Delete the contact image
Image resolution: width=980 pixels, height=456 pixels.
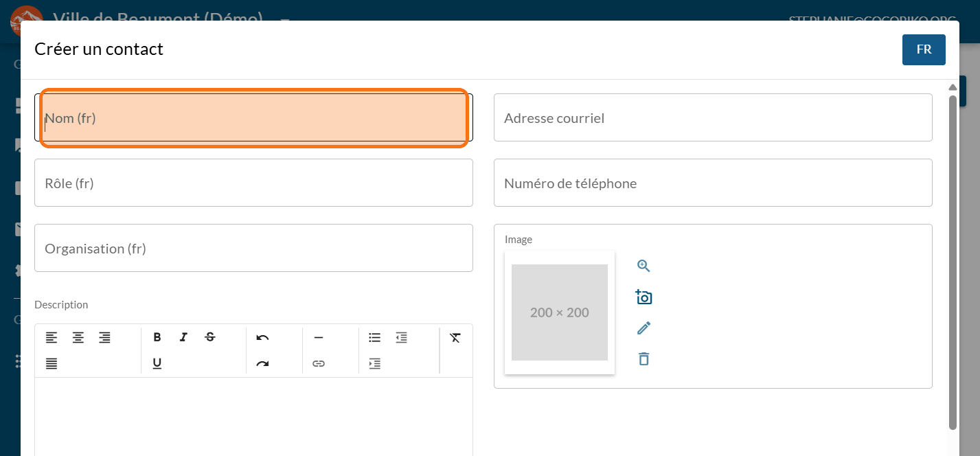pyautogui.click(x=643, y=358)
